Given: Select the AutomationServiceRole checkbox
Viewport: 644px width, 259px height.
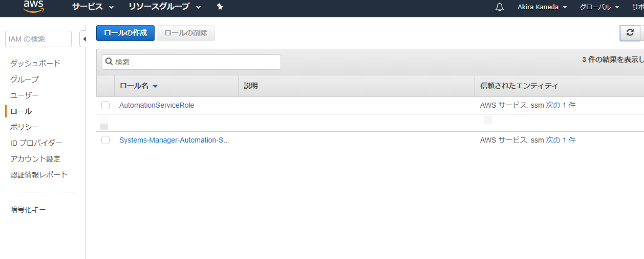Looking at the screenshot, I should click(x=105, y=105).
